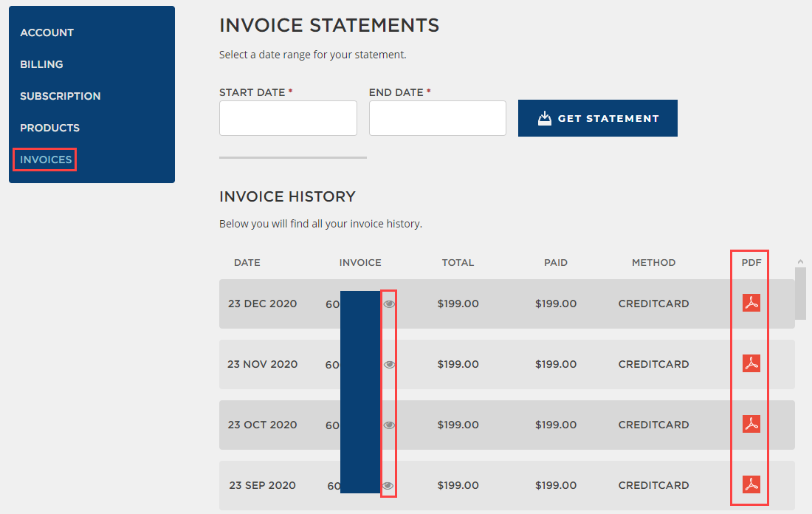
Task: Download PDF for 23 NOV 2020 invoice
Action: (x=751, y=363)
